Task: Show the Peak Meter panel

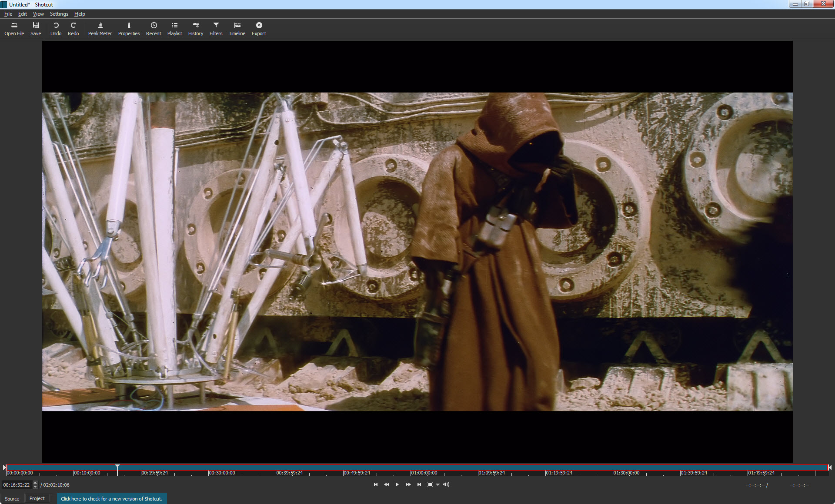Action: [100, 29]
